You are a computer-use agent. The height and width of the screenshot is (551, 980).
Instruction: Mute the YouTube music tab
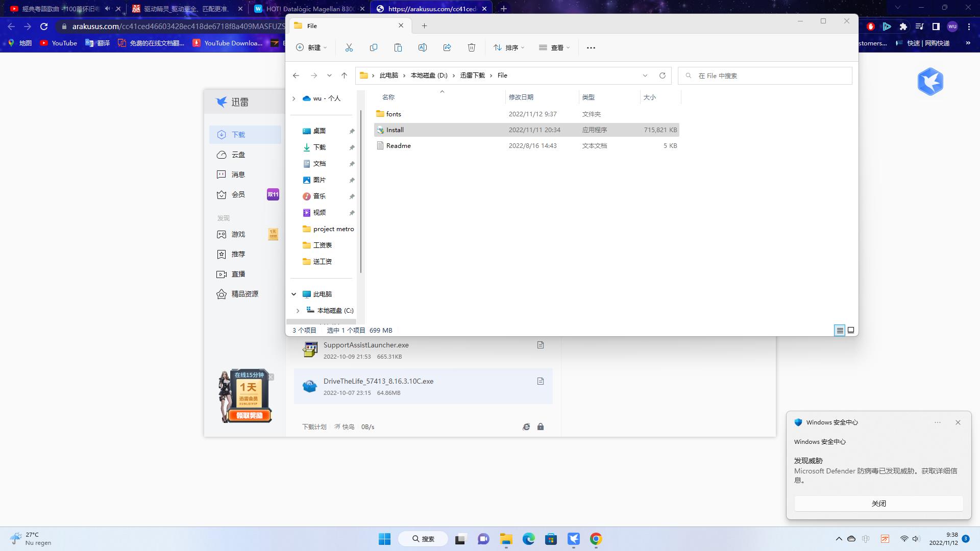[x=107, y=9]
